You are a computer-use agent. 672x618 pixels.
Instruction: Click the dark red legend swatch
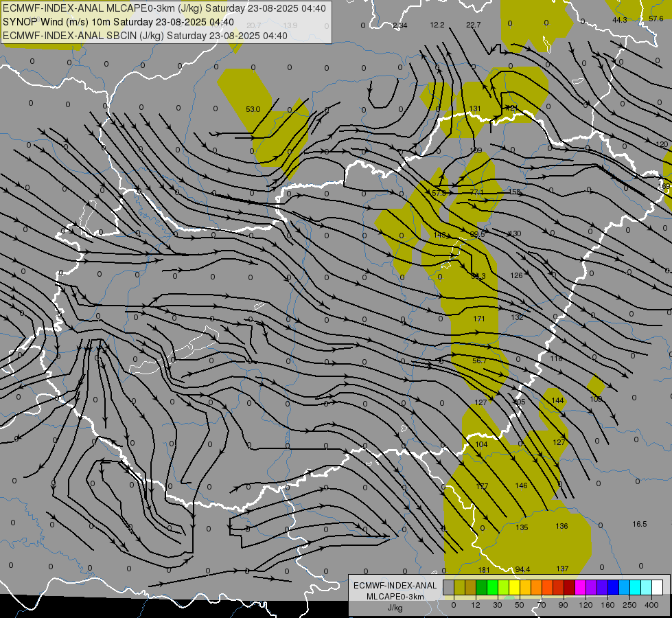[569, 587]
